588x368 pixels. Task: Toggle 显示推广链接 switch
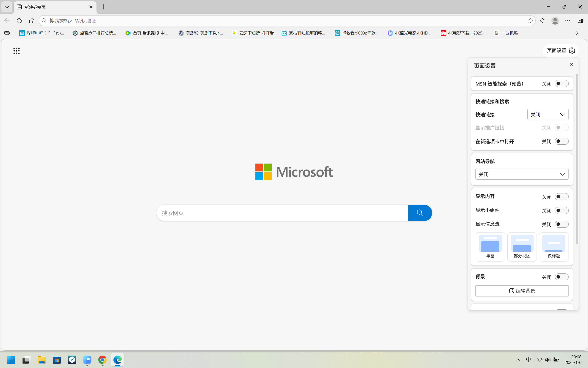562,127
